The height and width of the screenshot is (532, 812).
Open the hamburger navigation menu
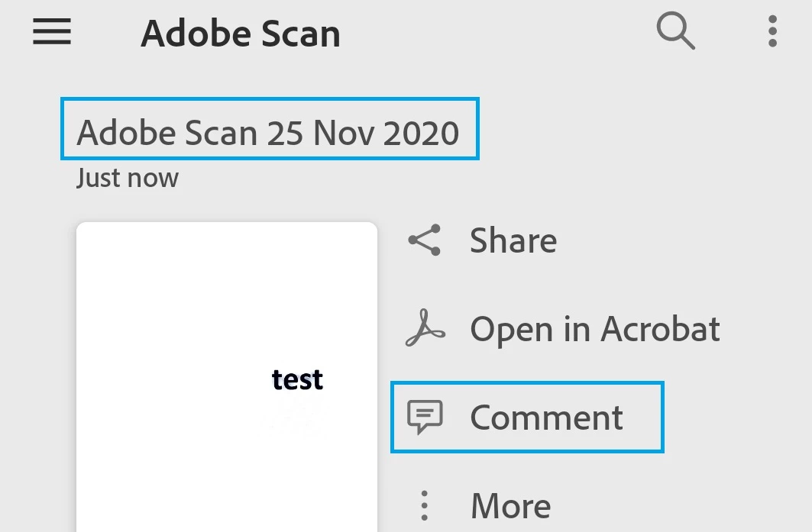click(x=52, y=33)
